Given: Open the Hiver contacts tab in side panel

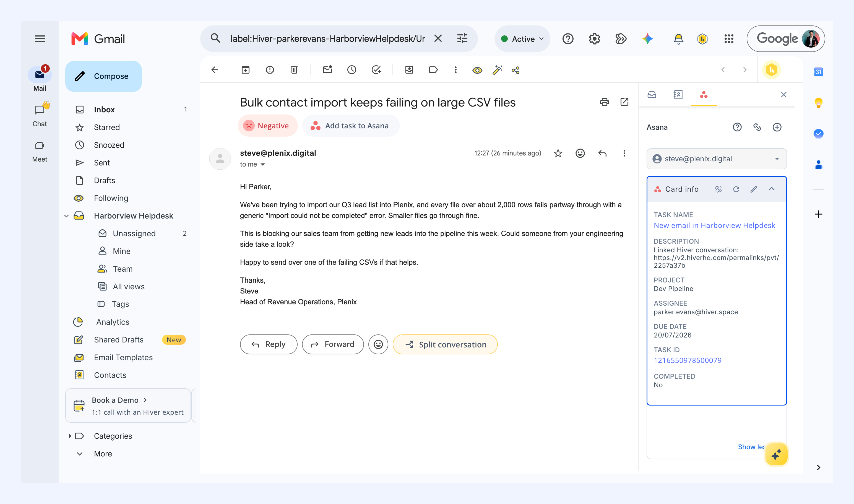Looking at the screenshot, I should coord(678,95).
